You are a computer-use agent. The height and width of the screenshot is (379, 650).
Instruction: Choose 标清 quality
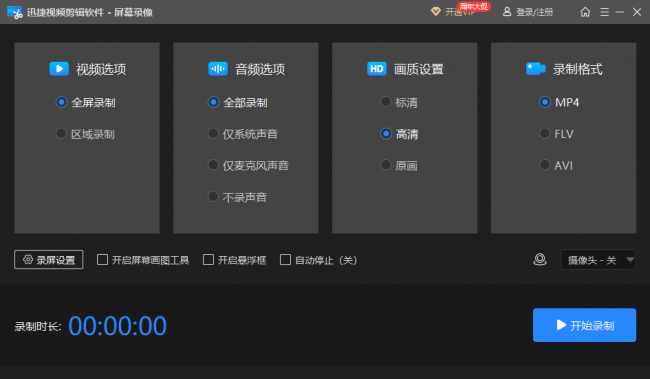399,102
